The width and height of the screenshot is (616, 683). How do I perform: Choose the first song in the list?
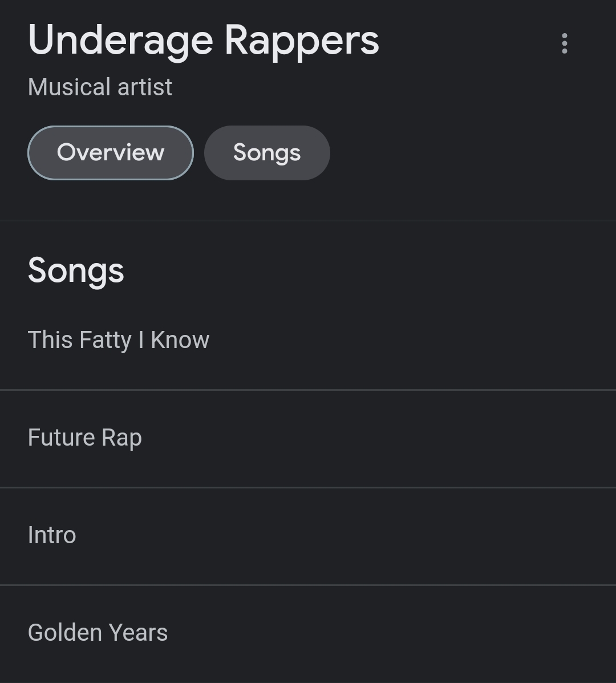click(119, 340)
